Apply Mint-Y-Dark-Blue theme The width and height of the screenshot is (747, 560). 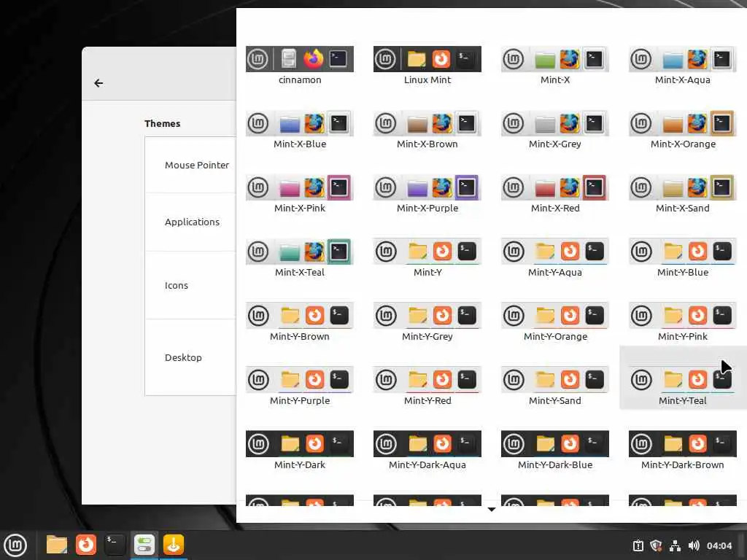coord(555,451)
